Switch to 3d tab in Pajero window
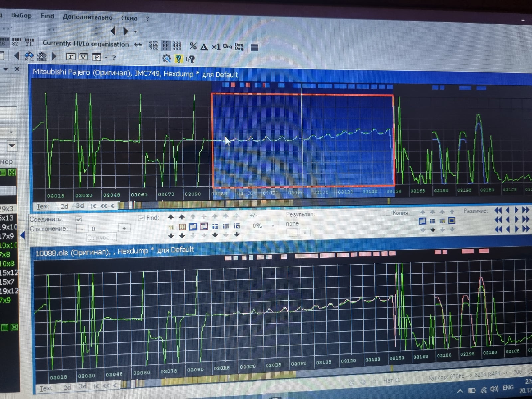Viewport: 532px width, 399px height. click(80, 206)
